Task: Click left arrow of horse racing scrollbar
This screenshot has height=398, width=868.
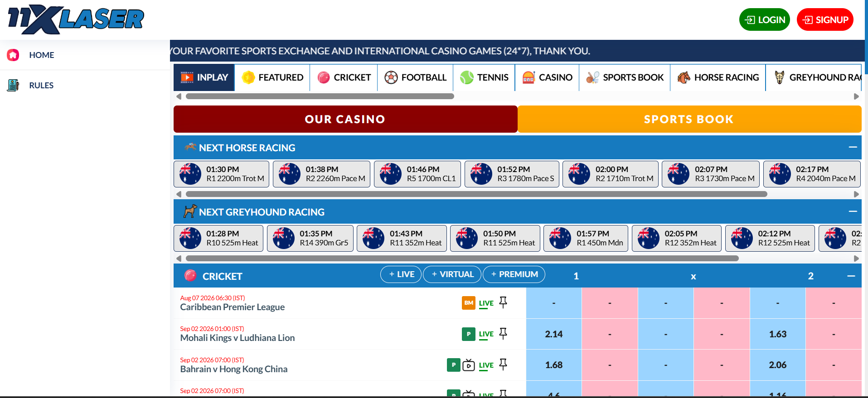Action: (x=179, y=194)
